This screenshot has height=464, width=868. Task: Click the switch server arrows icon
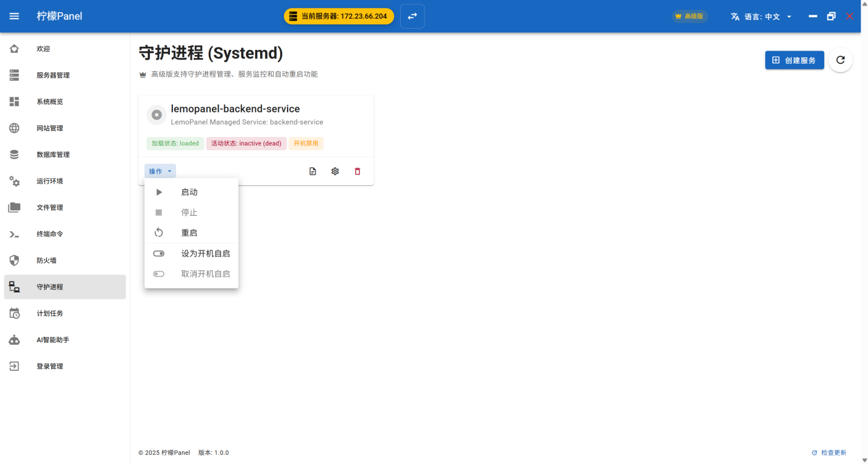click(x=412, y=16)
